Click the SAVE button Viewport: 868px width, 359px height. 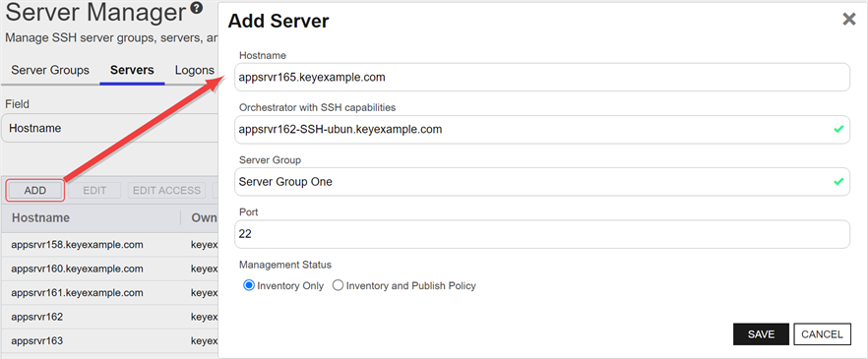point(761,334)
